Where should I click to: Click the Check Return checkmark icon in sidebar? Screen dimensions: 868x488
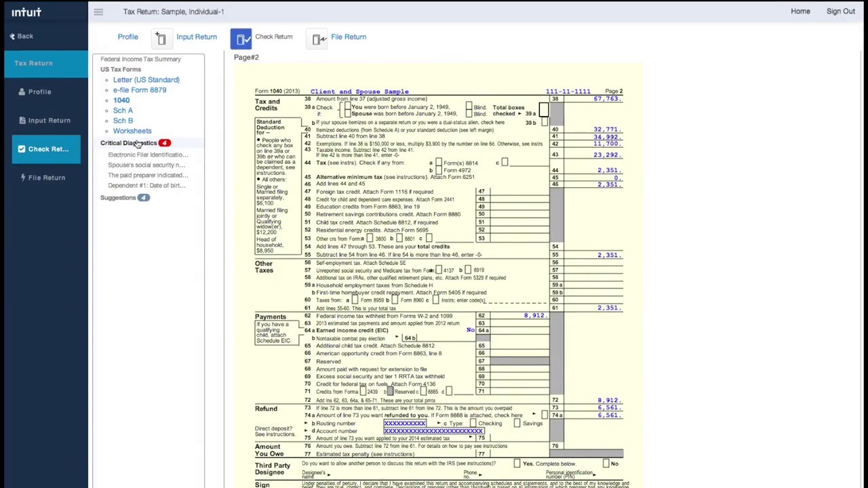click(22, 148)
